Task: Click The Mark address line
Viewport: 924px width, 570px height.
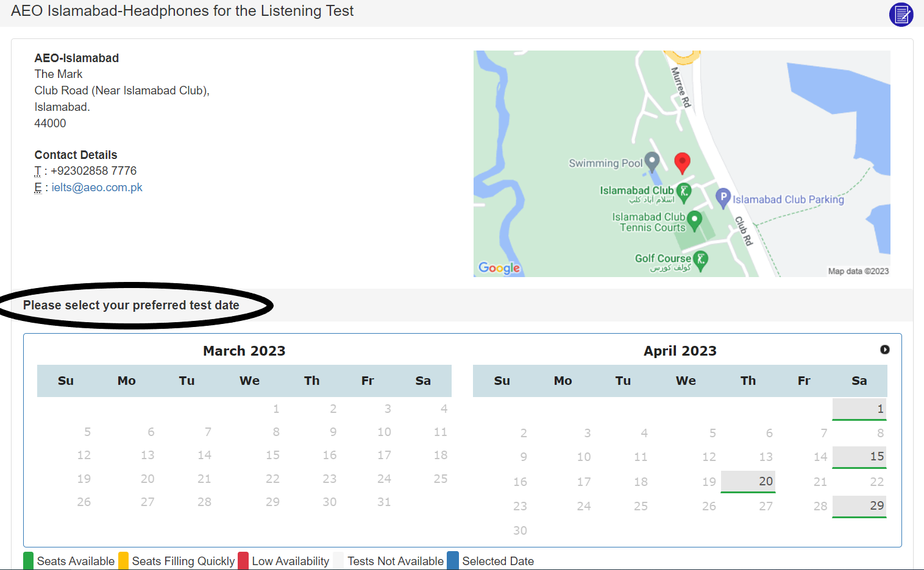Action: [x=59, y=74]
